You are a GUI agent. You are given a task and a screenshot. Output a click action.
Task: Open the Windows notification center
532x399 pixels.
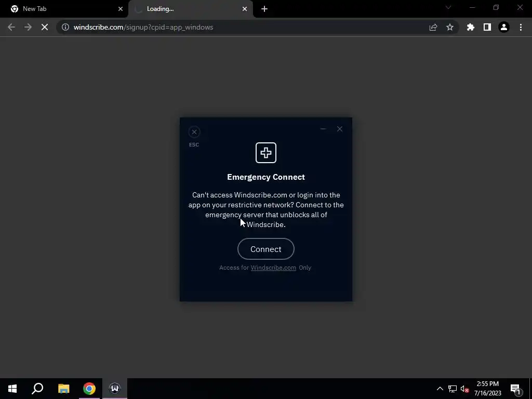click(x=516, y=389)
